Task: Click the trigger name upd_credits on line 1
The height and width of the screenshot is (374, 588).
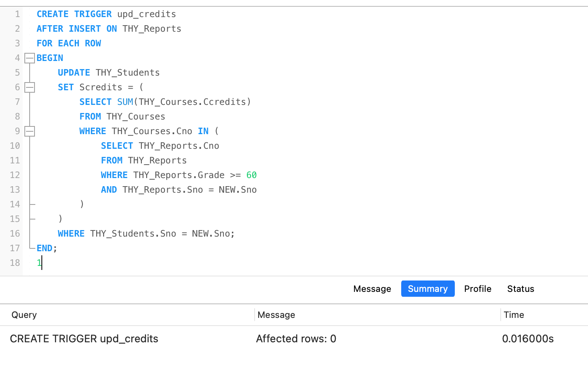Action: [147, 14]
